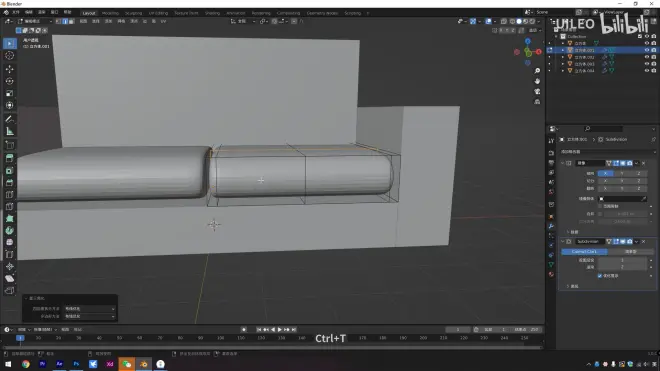Select Catmull-Clark subdivision type
The height and width of the screenshot is (371, 660).
click(584, 251)
